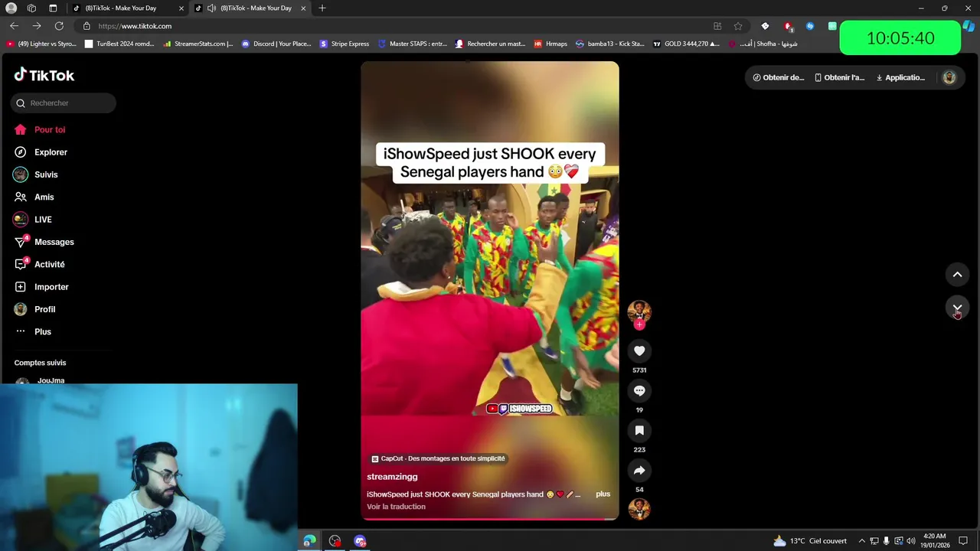Open Hrmaps bookmark
Screen dimensions: 980x551
[550, 44]
